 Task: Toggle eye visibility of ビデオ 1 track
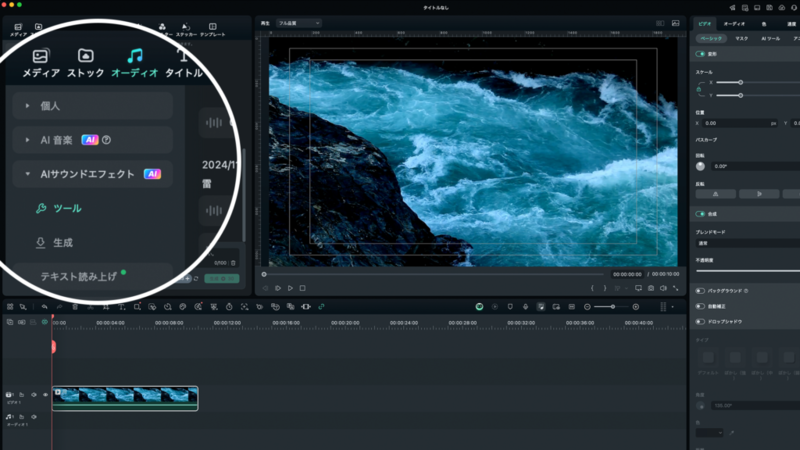click(45, 394)
